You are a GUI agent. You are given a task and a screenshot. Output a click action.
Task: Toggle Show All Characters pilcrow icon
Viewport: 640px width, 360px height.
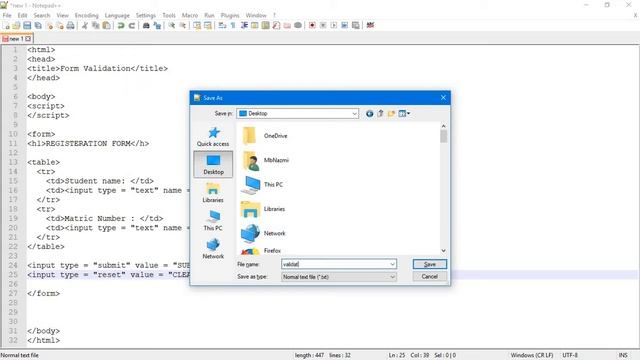pos(233,25)
